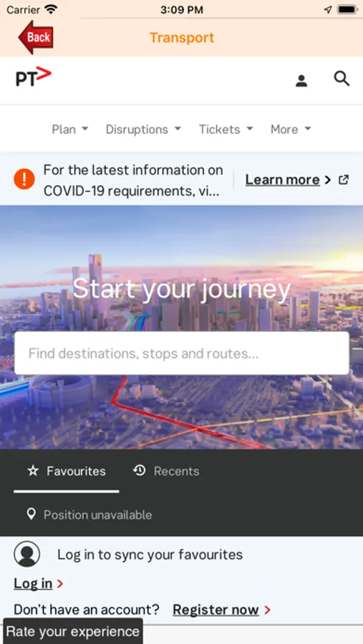Open the user account profile icon

(301, 80)
